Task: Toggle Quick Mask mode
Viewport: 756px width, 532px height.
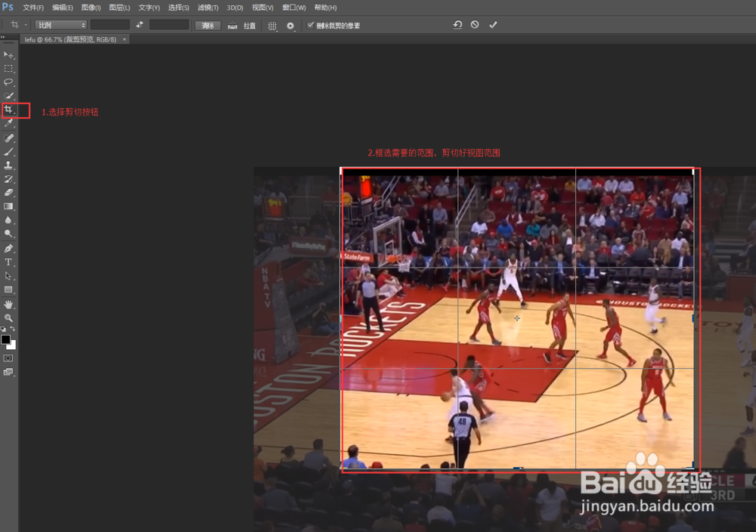Action: pyautogui.click(x=8, y=358)
